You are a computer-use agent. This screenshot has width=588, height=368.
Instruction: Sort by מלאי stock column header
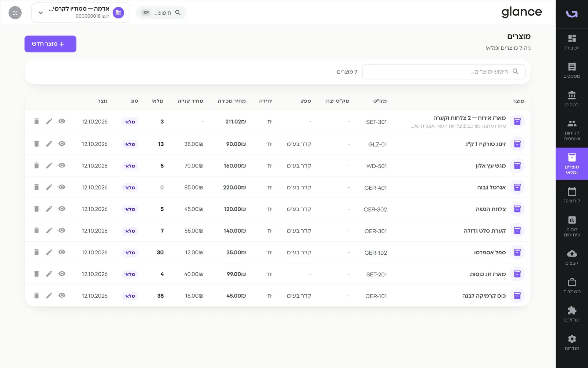[x=157, y=101]
